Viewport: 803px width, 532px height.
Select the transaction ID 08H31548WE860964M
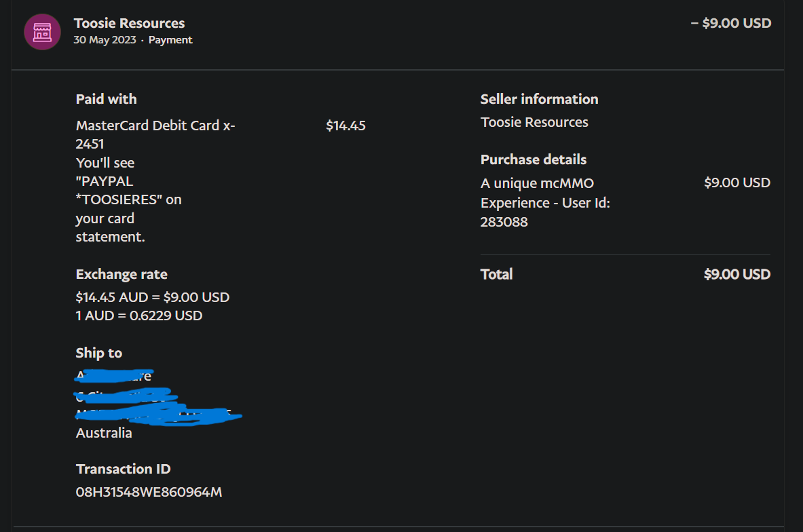tap(149, 492)
